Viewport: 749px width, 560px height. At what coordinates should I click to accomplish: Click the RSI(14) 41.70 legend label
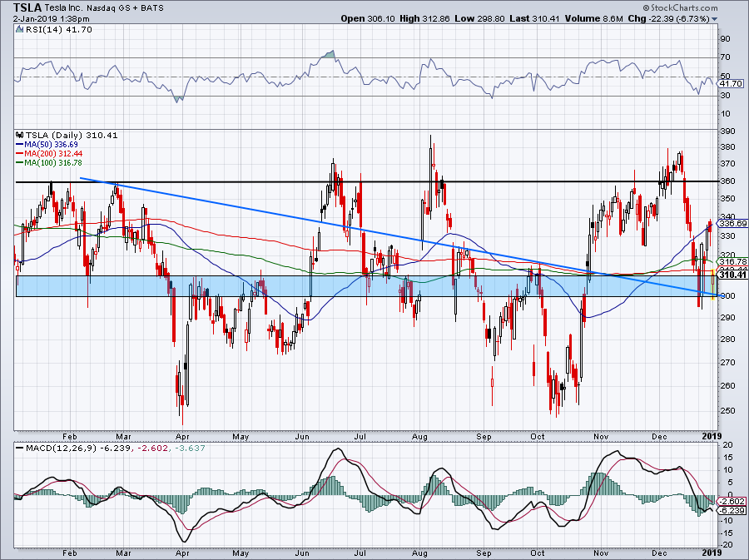(57, 29)
